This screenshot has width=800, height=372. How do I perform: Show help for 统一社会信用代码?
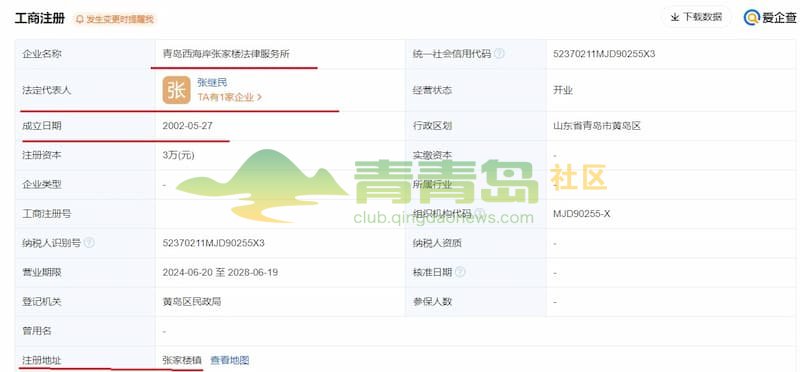499,54
